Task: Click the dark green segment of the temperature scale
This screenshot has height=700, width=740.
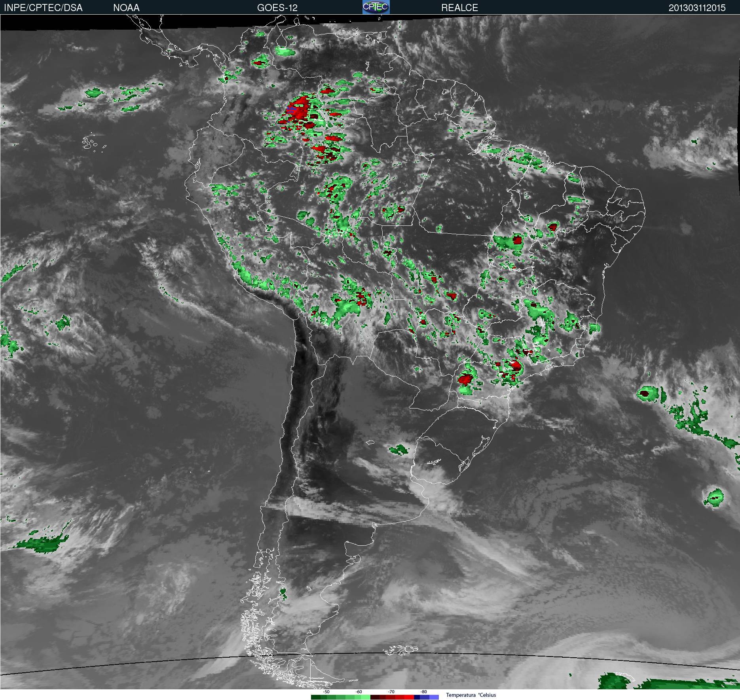Action: click(x=316, y=697)
